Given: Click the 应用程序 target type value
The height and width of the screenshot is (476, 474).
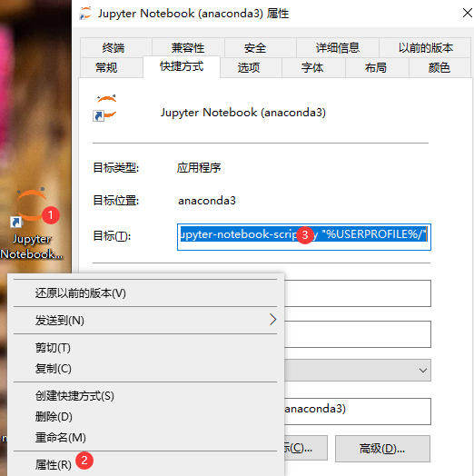Looking at the screenshot, I should (199, 167).
